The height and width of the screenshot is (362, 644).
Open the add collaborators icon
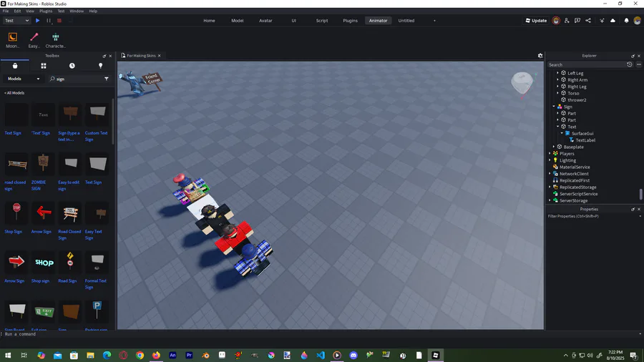[x=567, y=21]
